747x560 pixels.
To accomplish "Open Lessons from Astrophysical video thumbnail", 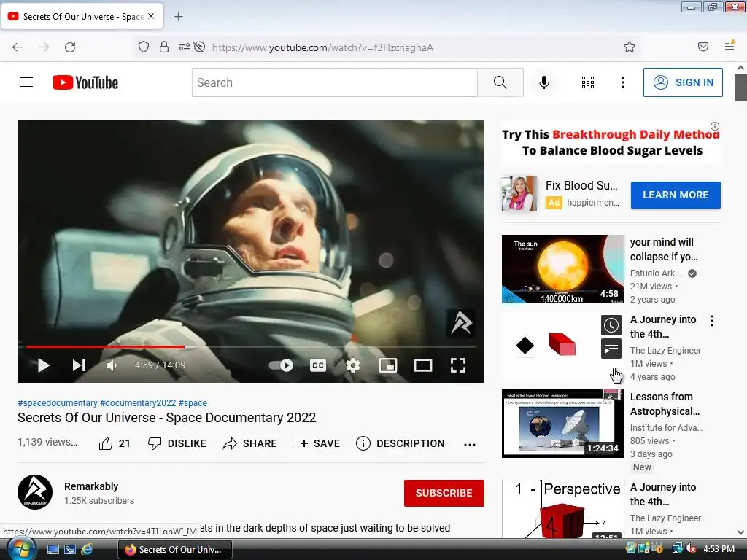I will coord(562,424).
